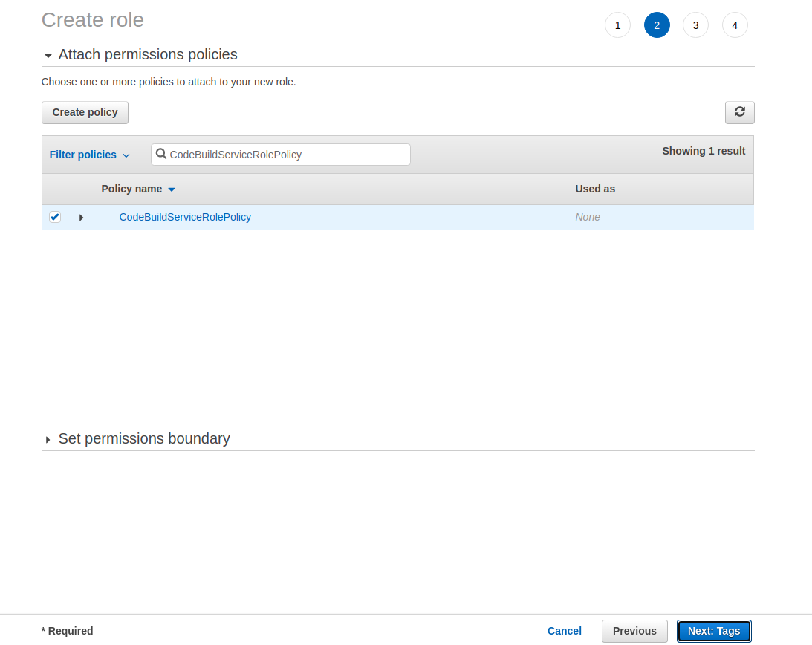Click the policy search input field
Viewport: 812px width, 645px height.
pyautogui.click(x=286, y=155)
